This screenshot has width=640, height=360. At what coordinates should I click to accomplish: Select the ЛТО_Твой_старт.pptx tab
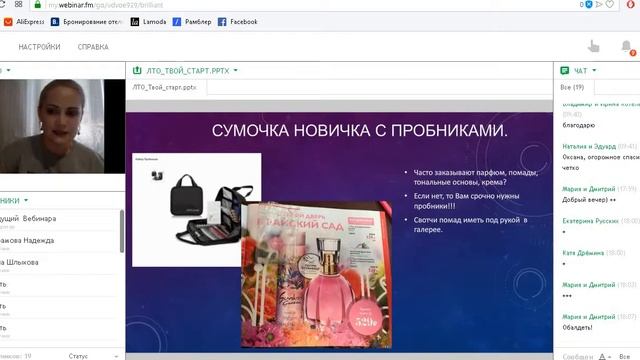point(164,87)
